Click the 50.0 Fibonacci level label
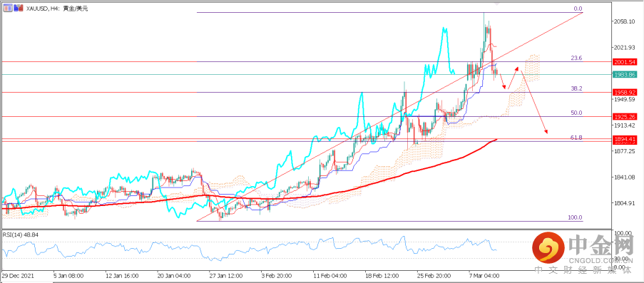Viewport: 644px width, 283px height. (x=577, y=113)
